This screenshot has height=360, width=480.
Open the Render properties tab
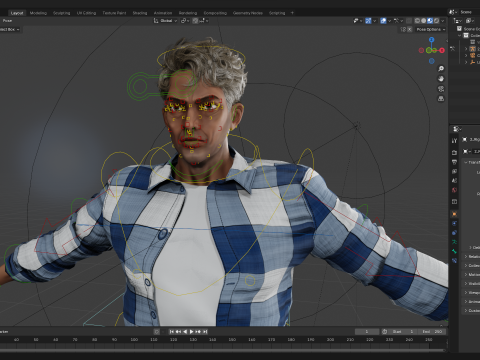pyautogui.click(x=454, y=152)
